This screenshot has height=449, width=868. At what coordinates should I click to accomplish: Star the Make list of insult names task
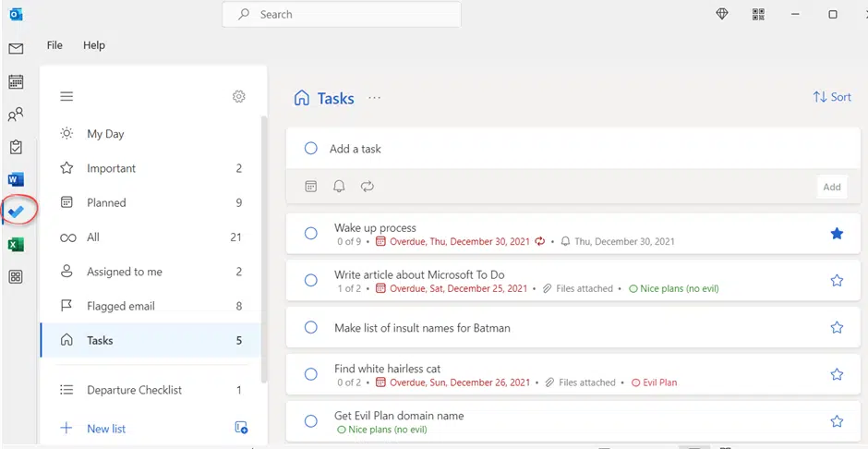pyautogui.click(x=837, y=328)
